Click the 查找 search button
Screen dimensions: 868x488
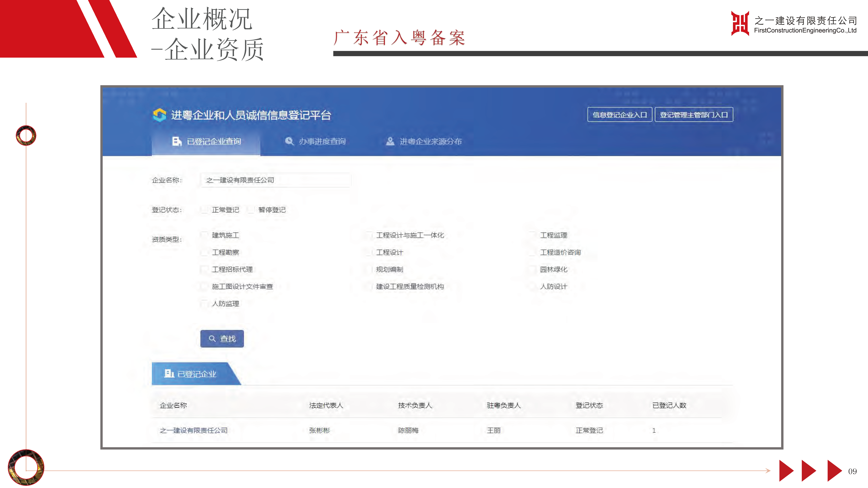[x=222, y=338]
